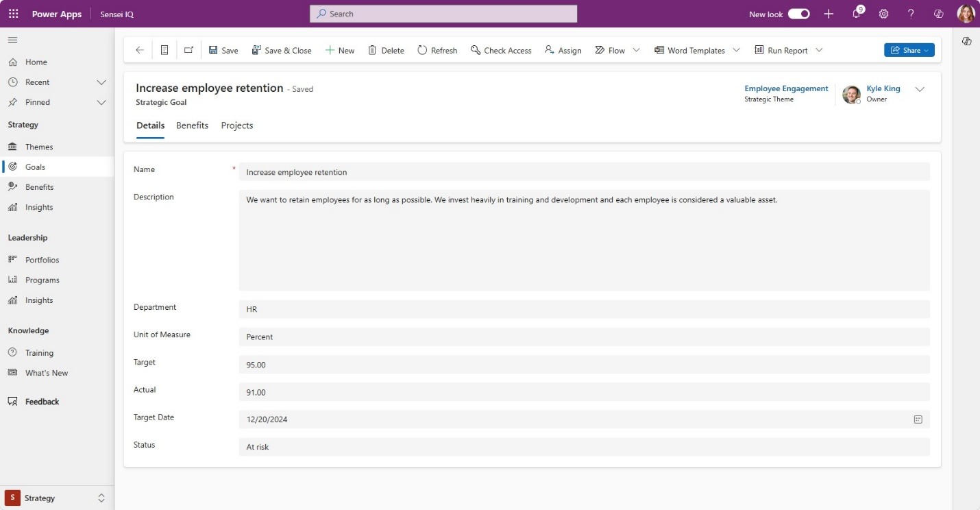Click the Share button

point(909,50)
